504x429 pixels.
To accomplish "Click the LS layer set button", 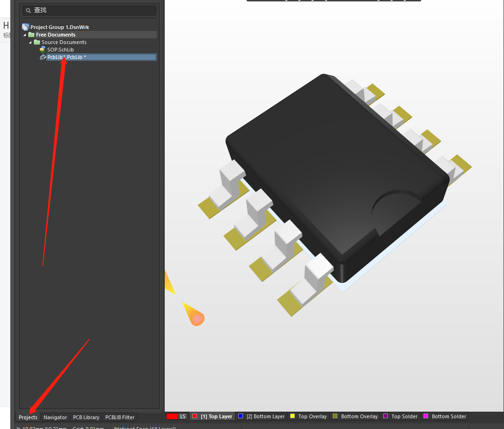I will point(183,416).
